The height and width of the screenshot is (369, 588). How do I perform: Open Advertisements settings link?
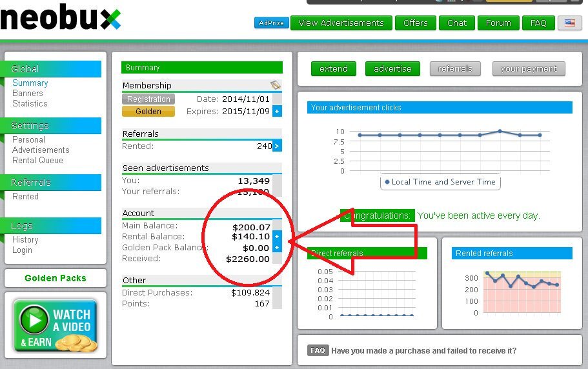41,150
